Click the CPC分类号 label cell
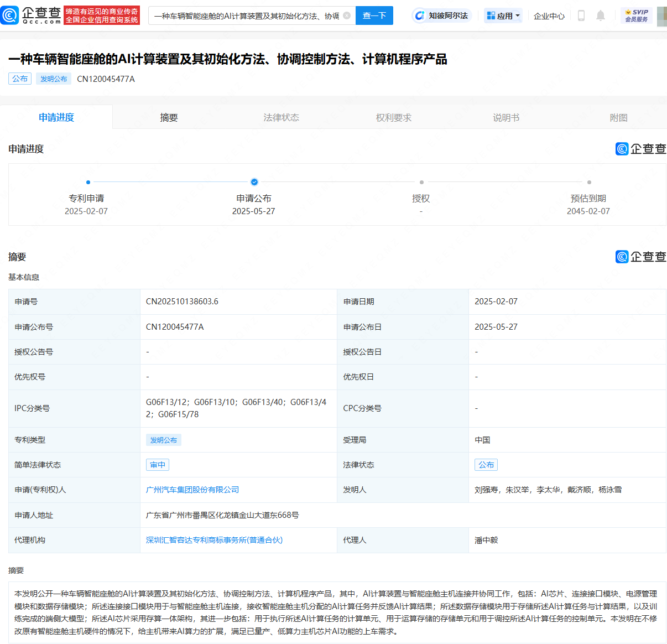Viewport: 667px width, 644px height. (403, 408)
